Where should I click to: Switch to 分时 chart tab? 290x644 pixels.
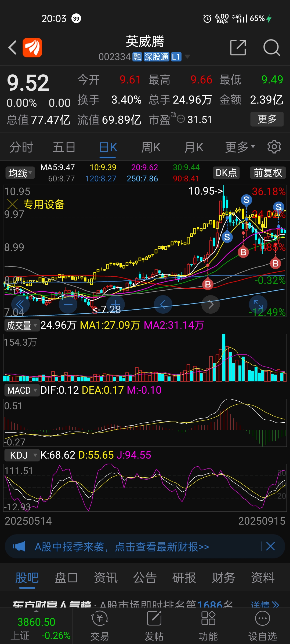pyautogui.click(x=21, y=147)
